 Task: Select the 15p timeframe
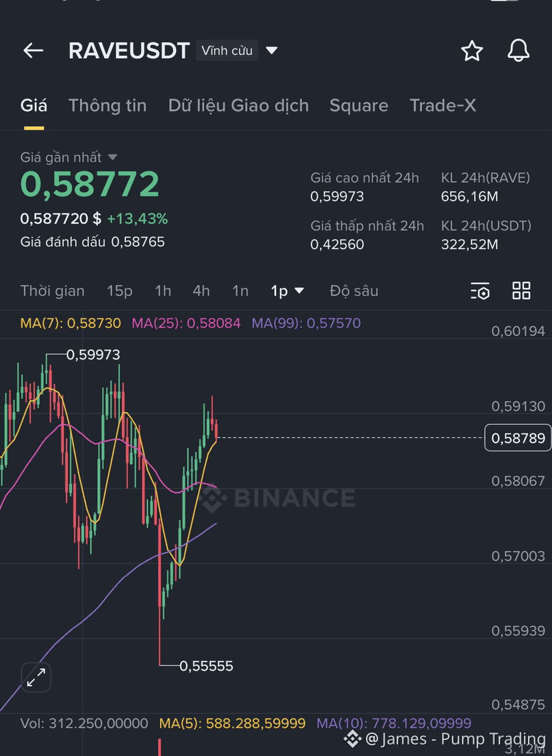click(119, 291)
